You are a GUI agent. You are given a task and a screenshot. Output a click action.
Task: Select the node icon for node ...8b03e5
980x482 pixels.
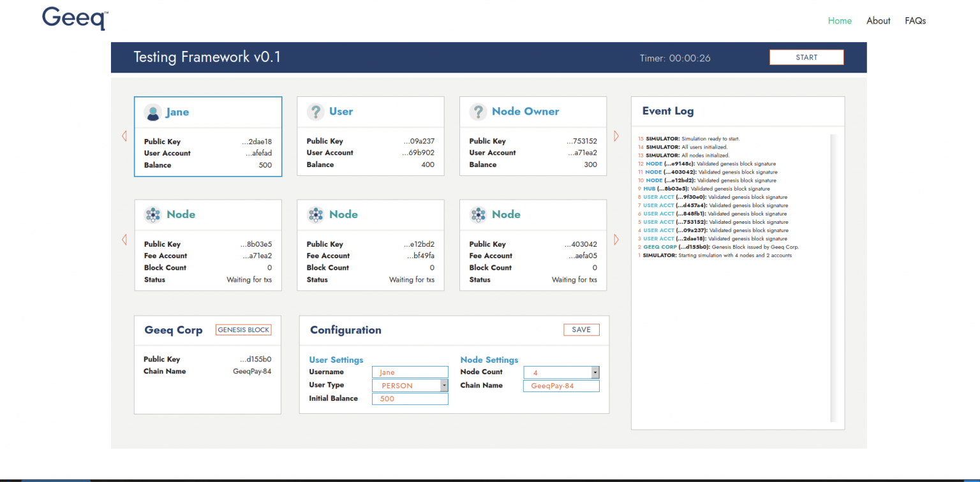pos(152,214)
